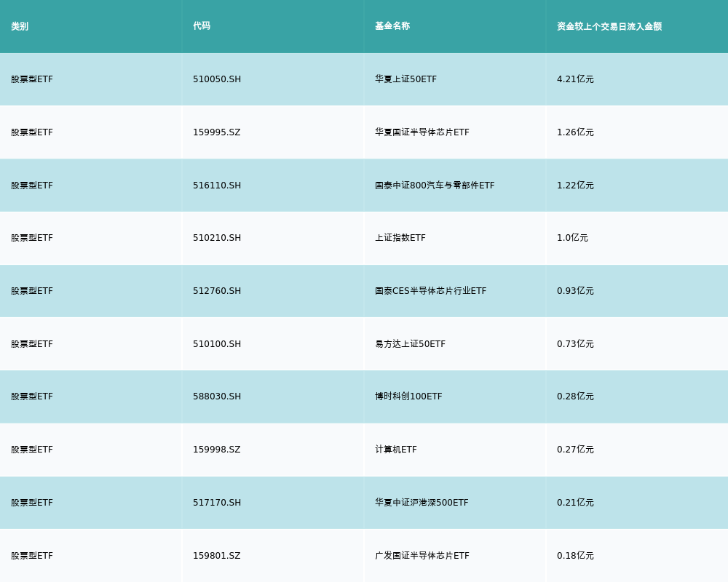
Task: Click the 资金较上个交易日流入金额 header
Action: click(609, 26)
